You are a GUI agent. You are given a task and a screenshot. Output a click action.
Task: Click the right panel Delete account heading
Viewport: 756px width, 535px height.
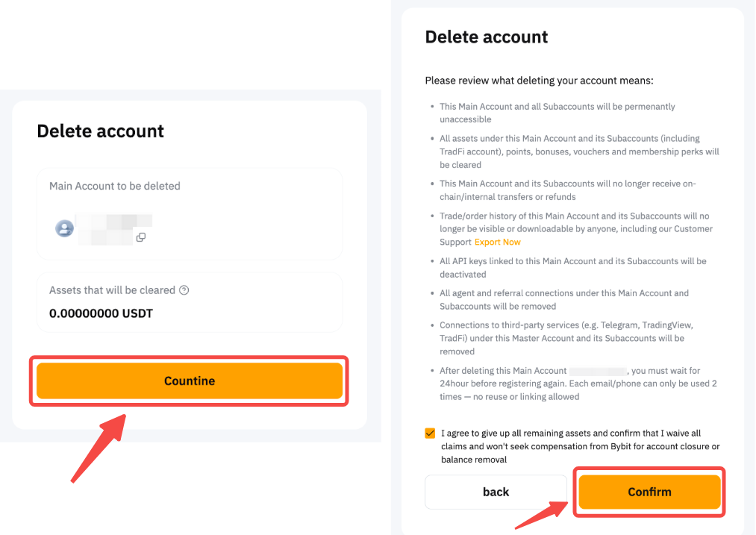pos(487,37)
